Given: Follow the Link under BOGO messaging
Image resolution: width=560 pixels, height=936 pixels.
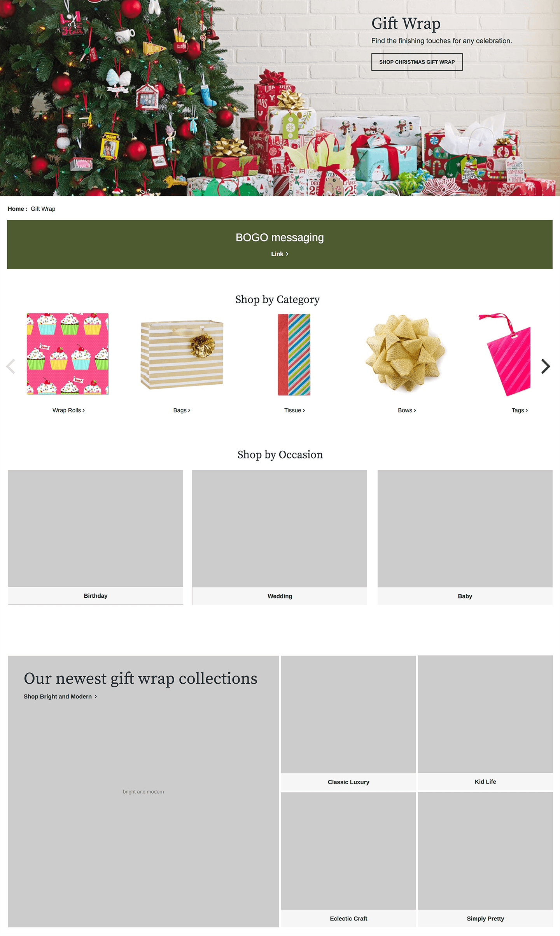Looking at the screenshot, I should pos(280,254).
